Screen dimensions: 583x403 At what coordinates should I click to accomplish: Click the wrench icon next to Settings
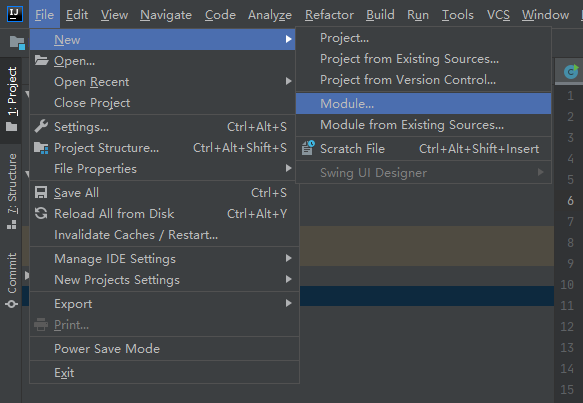pyautogui.click(x=41, y=126)
